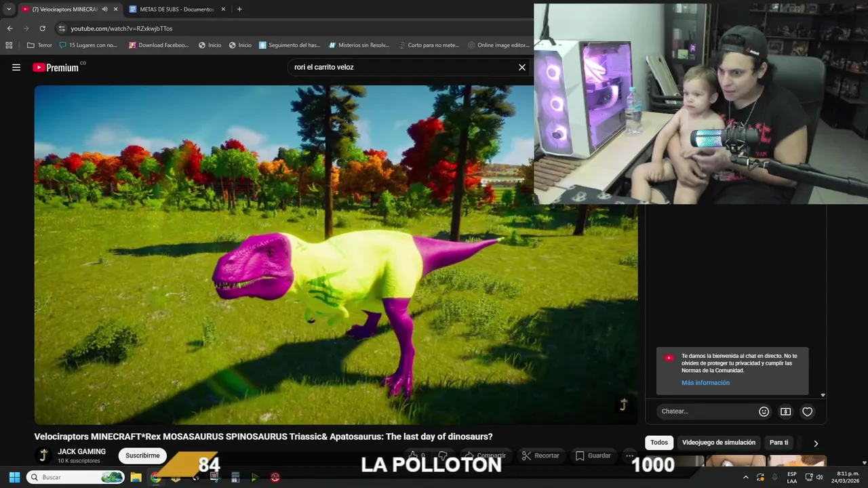Select the Todos filter chip
The image size is (868, 488).
click(x=659, y=443)
